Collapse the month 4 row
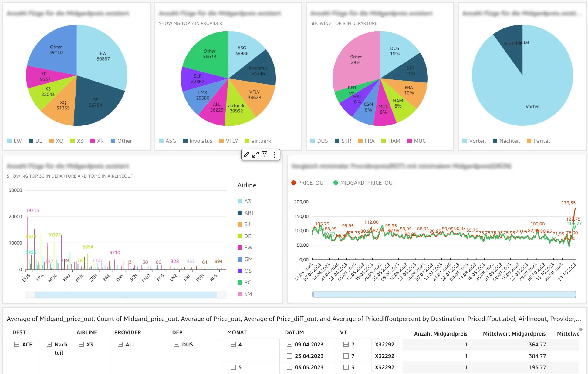Screen dimensions: 588x374 [x=233, y=345]
